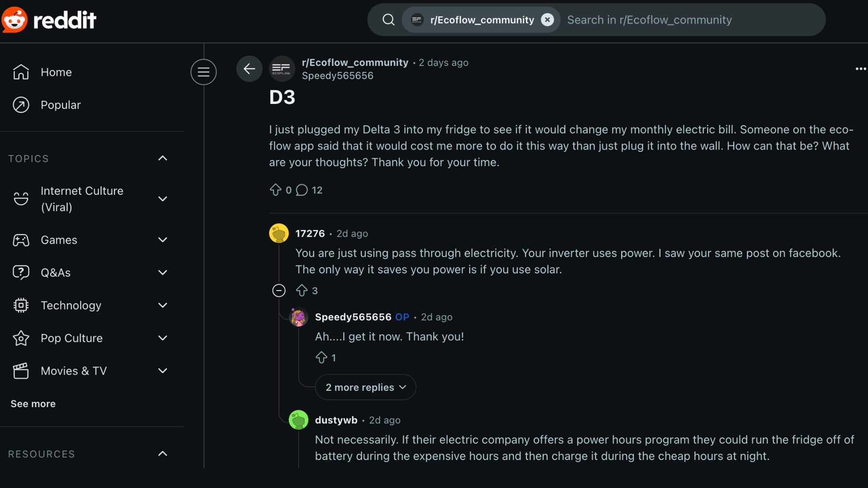Expand the Internet Culture (Viral) topic
This screenshot has width=868, height=488.
pyautogui.click(x=162, y=199)
